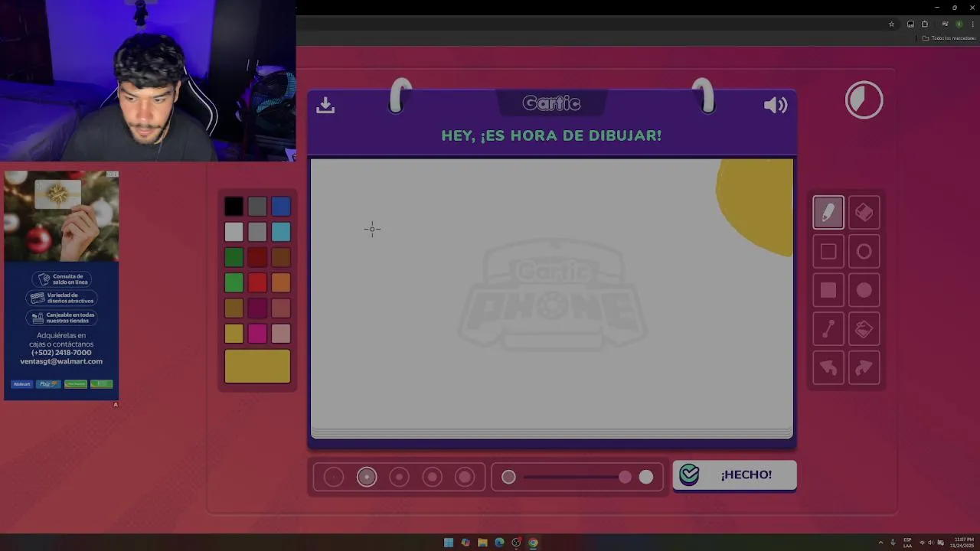Viewport: 980px width, 551px height.
Task: Pick the burgundy swatch above hot pink
Action: click(257, 308)
